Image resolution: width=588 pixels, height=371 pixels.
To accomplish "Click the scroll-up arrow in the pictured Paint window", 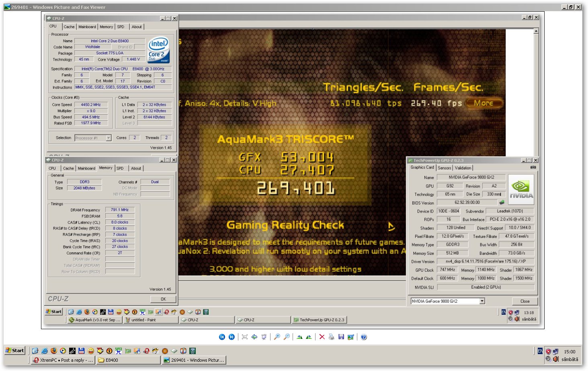I will pos(536,31).
